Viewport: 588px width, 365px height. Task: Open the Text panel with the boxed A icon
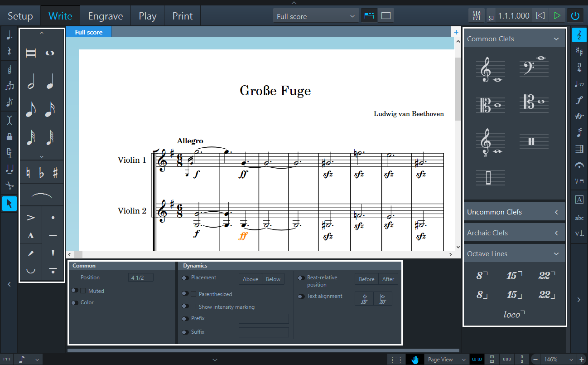coord(579,200)
